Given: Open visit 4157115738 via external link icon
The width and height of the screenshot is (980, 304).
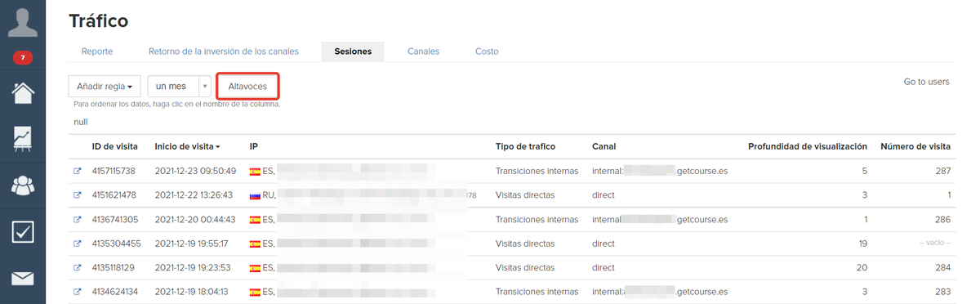Looking at the screenshot, I should [x=78, y=172].
